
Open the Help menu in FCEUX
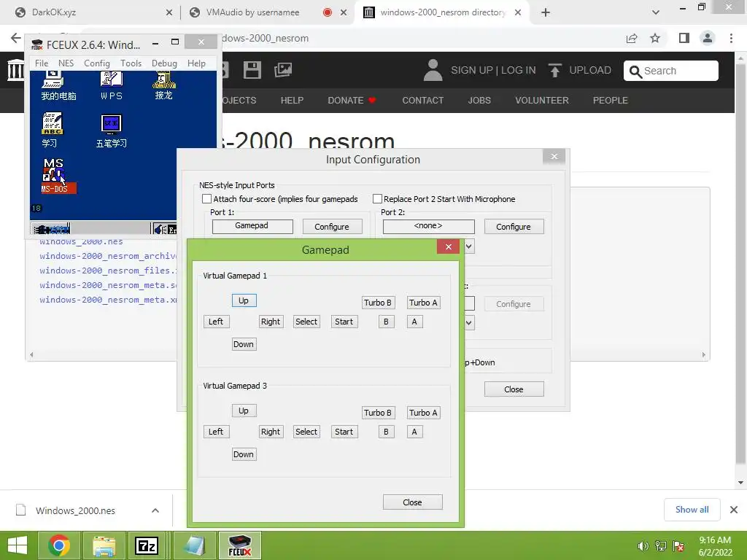pos(196,63)
